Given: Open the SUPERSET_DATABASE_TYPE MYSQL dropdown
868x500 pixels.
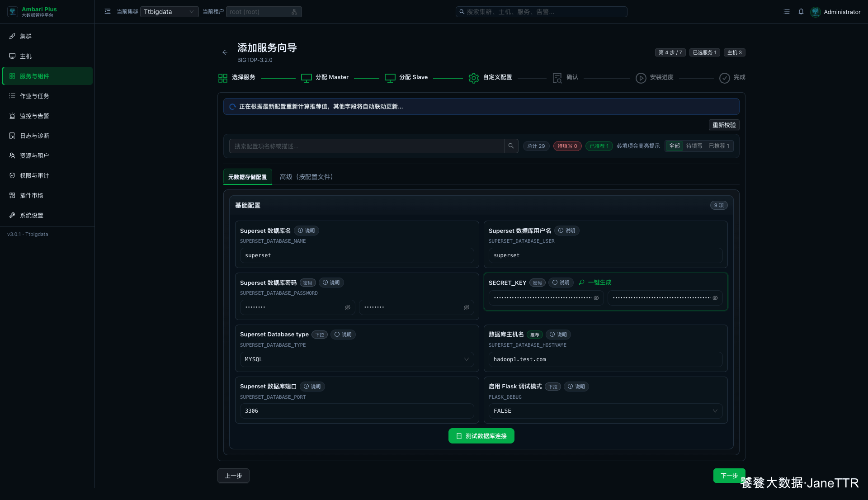Looking at the screenshot, I should point(357,359).
